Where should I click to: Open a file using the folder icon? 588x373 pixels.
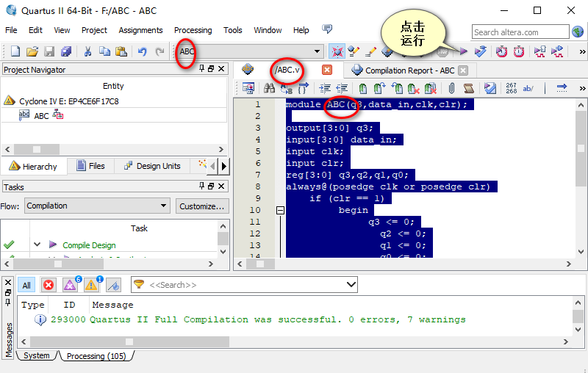[x=32, y=51]
